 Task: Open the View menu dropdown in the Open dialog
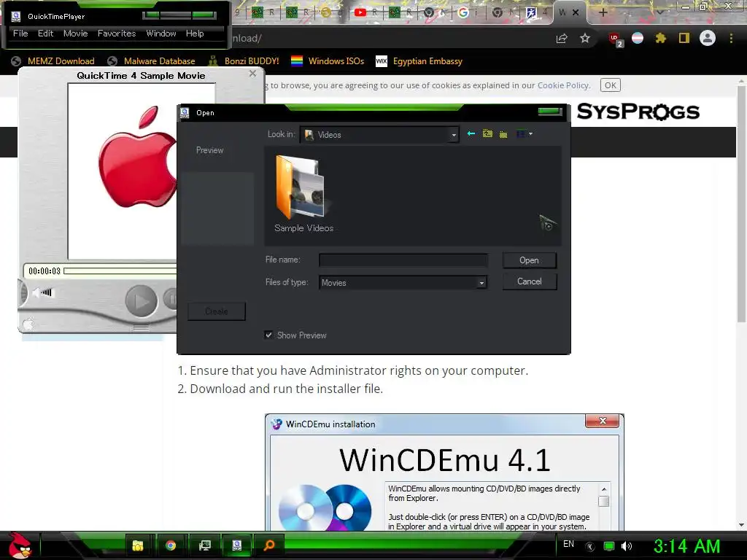point(525,134)
